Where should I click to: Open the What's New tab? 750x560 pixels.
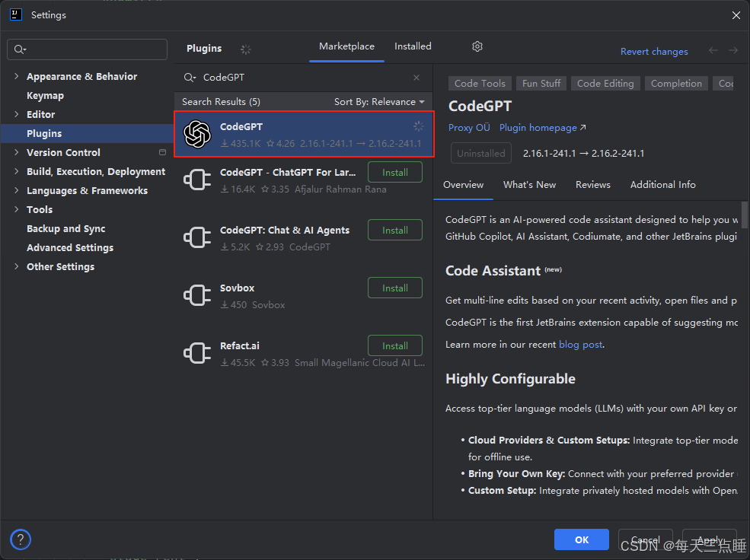point(529,185)
